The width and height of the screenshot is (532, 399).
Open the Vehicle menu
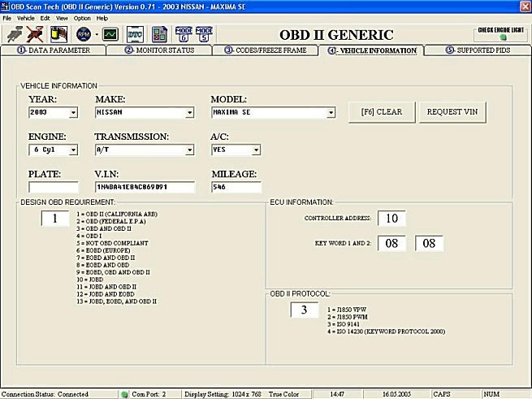tap(25, 17)
